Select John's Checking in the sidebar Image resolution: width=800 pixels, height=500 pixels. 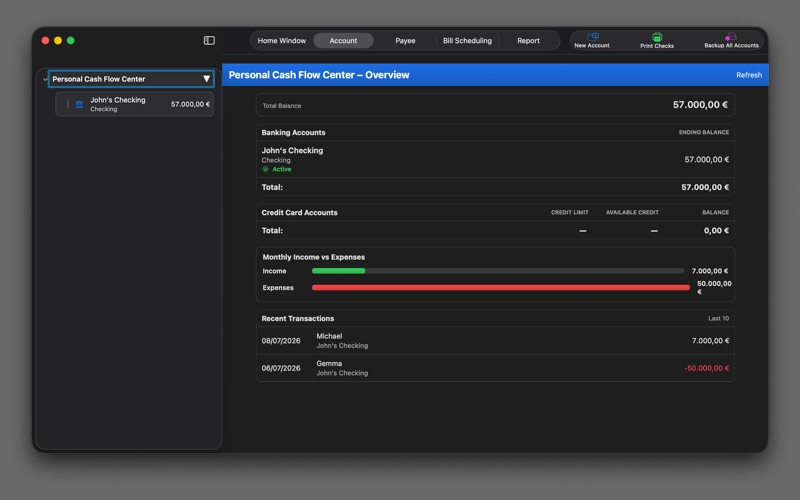pos(135,104)
